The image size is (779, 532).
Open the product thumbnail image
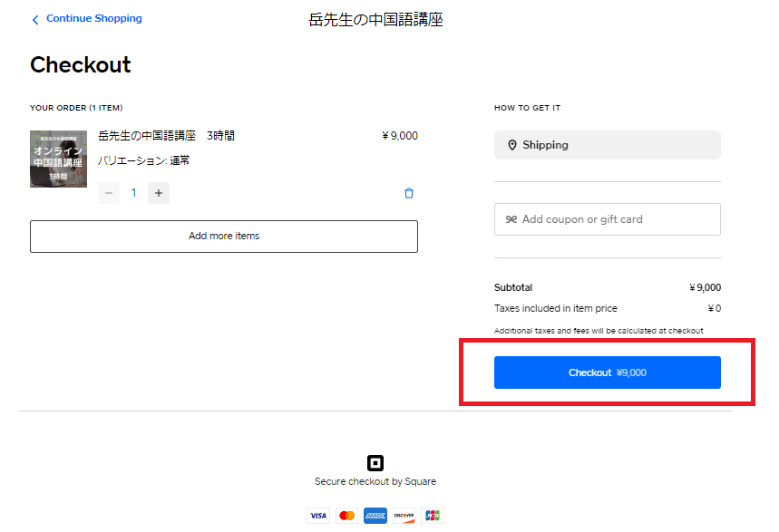pos(58,159)
